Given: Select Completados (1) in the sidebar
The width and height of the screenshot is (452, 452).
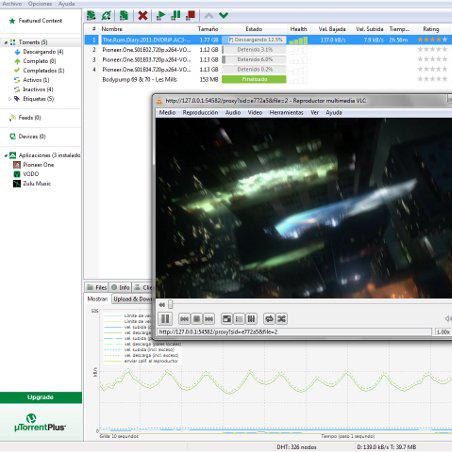Looking at the screenshot, I should [x=44, y=70].
